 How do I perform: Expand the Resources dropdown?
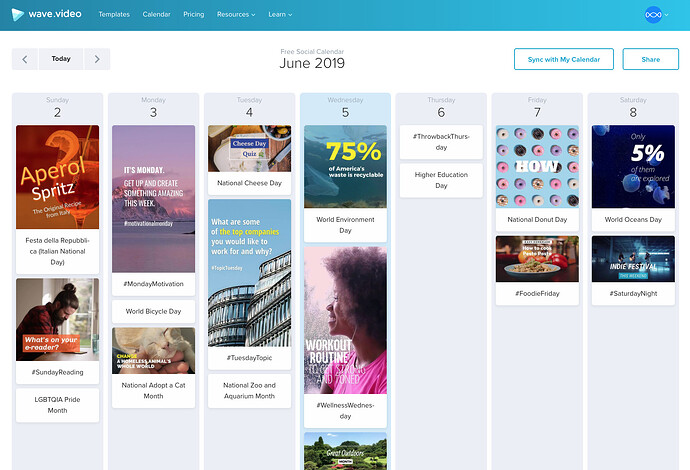236,15
